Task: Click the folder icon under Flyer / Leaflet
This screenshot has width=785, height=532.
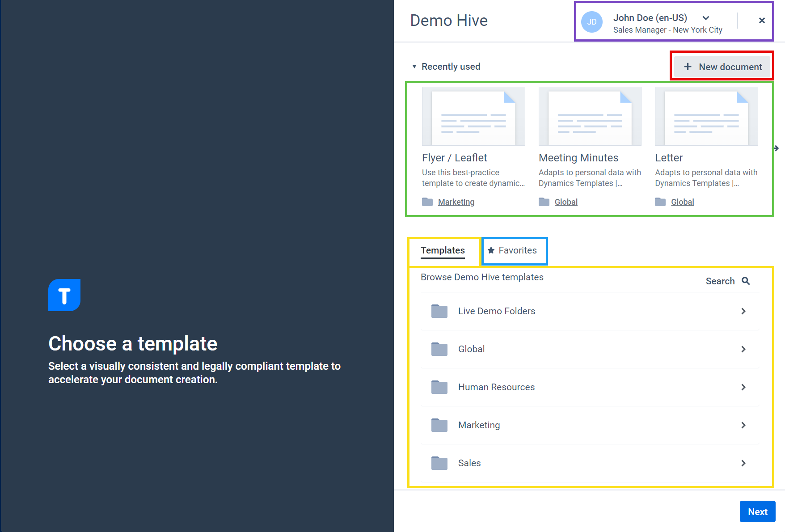Action: (426, 202)
